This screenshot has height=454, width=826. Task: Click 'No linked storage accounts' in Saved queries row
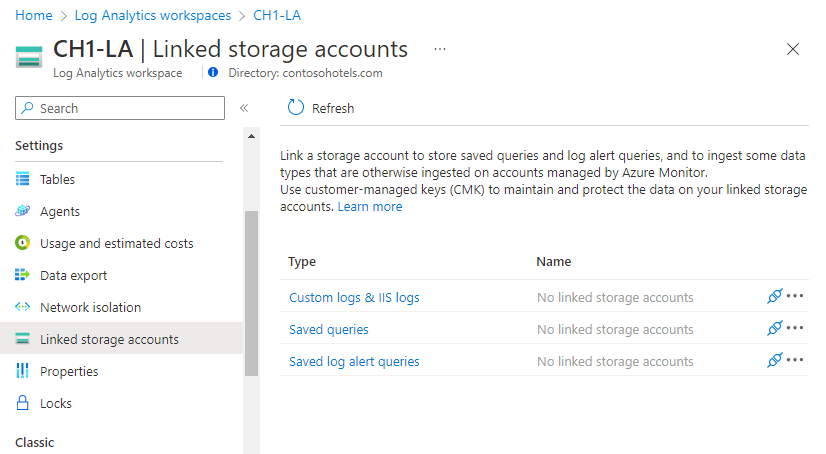point(615,329)
